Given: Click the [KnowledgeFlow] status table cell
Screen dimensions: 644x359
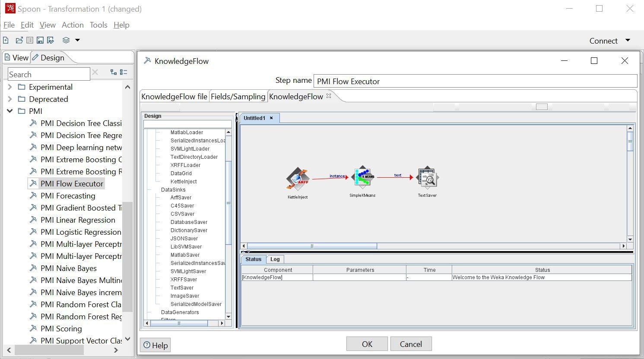Looking at the screenshot, I should coord(277,277).
